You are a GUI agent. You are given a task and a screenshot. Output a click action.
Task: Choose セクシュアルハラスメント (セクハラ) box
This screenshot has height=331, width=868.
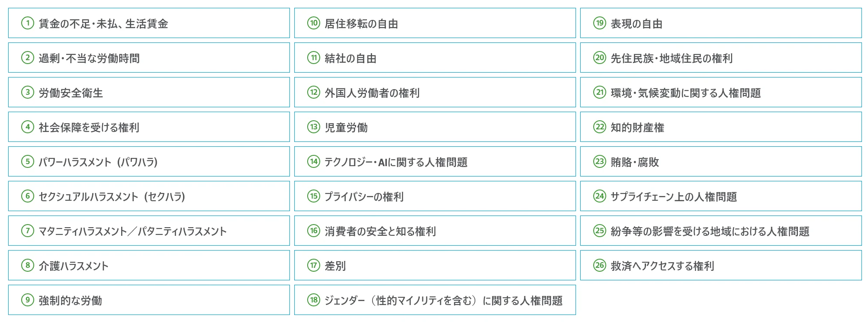pyautogui.click(x=149, y=196)
